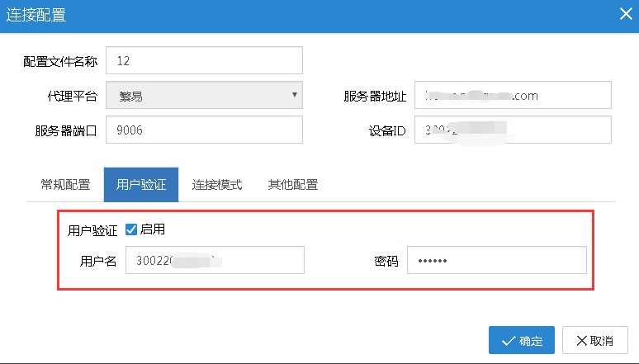Toggle the 启用 user verification checkbox
The image size is (639, 364).
point(131,229)
